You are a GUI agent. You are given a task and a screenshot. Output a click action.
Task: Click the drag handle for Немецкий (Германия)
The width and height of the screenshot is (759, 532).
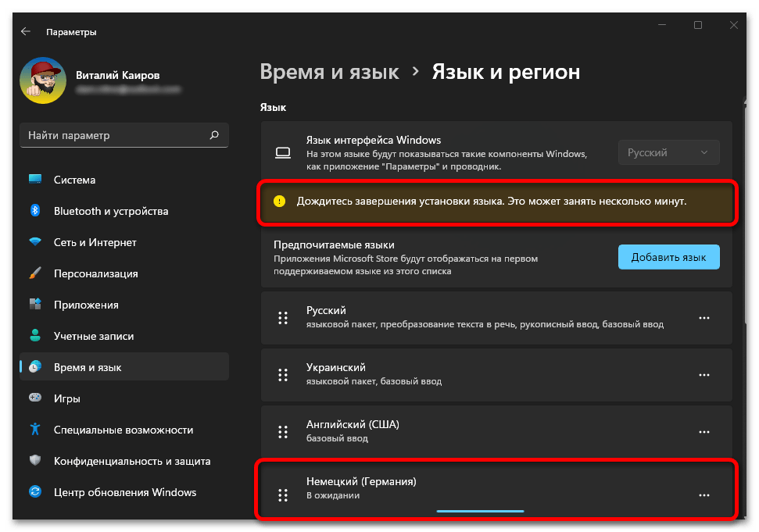[283, 495]
